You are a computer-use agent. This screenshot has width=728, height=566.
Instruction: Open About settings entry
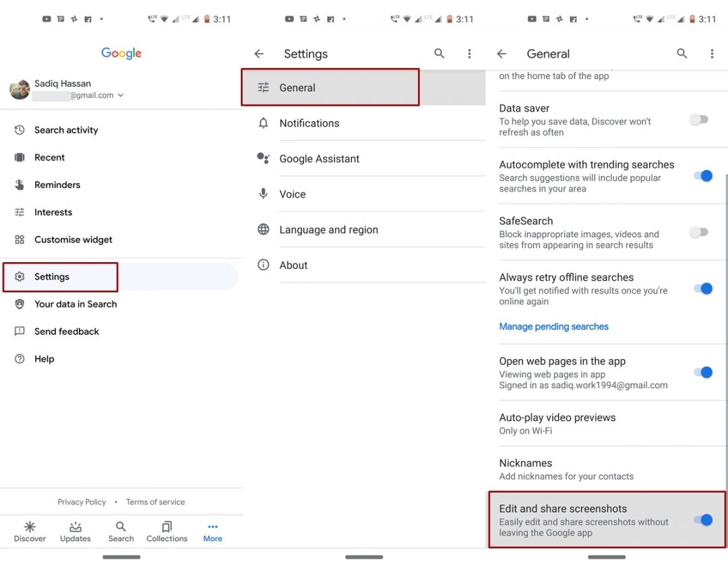(364, 265)
